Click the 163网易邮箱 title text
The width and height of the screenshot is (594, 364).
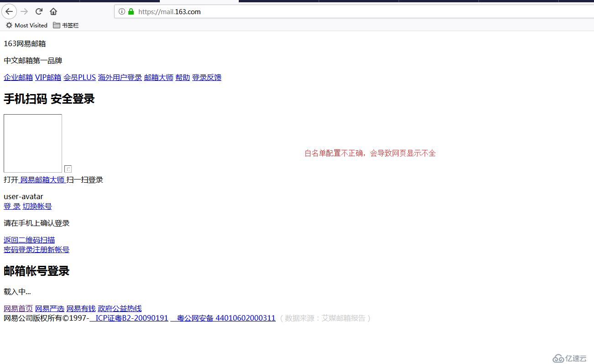pyautogui.click(x=25, y=43)
